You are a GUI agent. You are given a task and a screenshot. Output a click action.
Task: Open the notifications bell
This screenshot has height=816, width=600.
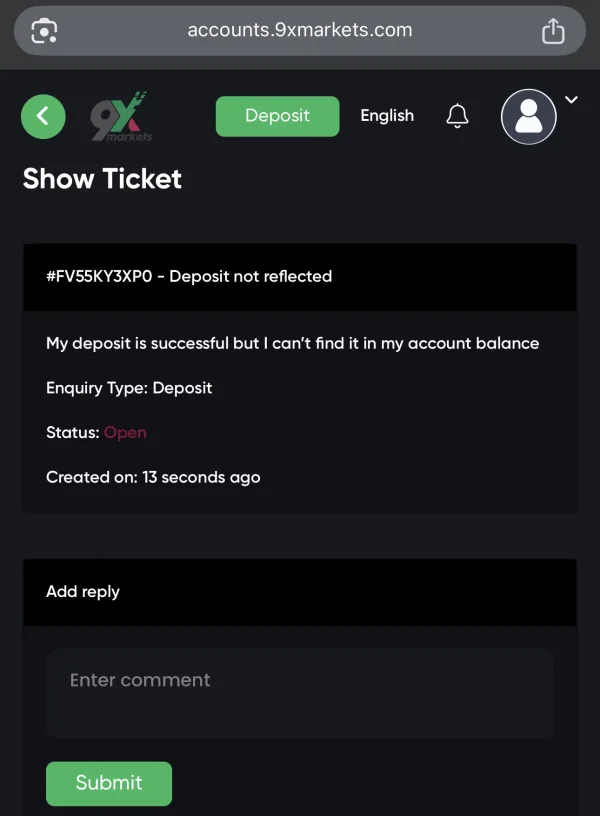[457, 116]
